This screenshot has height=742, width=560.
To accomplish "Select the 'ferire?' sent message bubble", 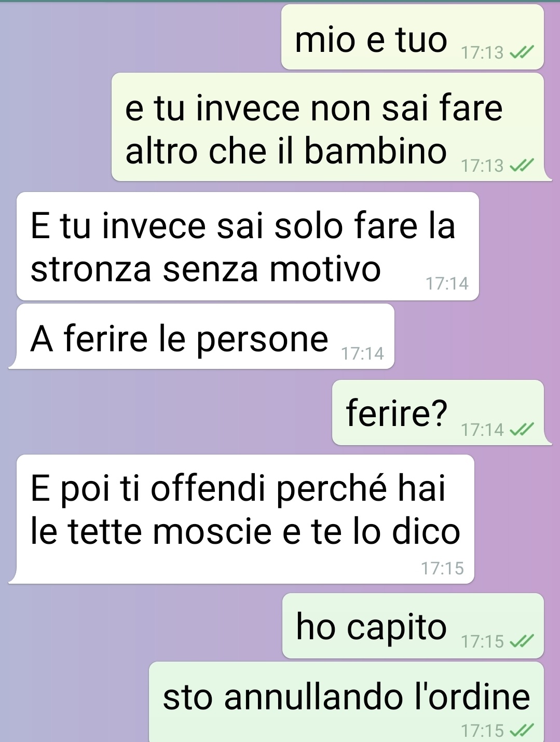I will pyautogui.click(x=438, y=413).
